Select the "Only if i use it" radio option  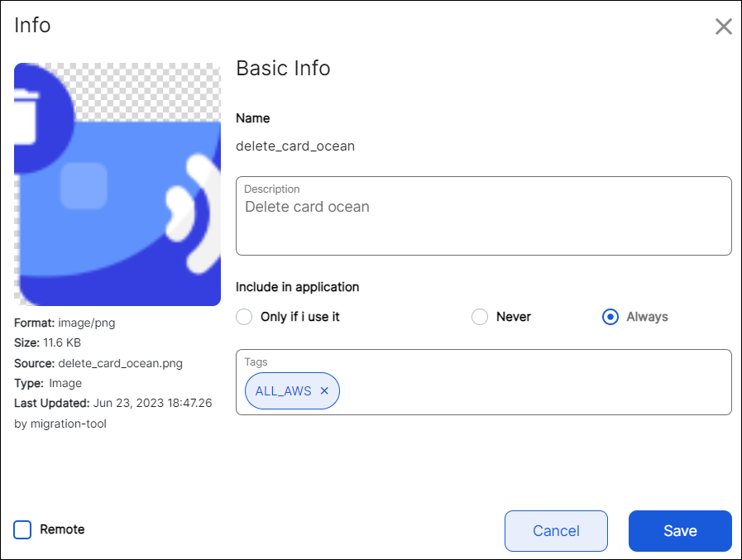click(x=244, y=317)
